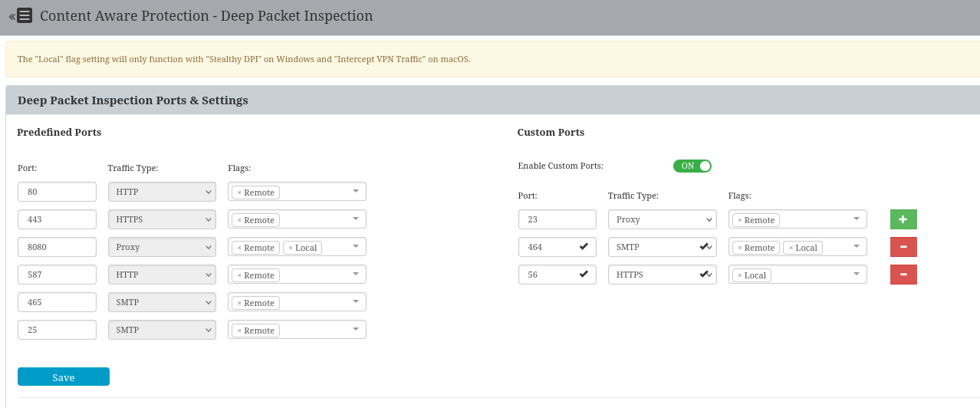This screenshot has width=980, height=408.
Task: Click the Custom Ports heading
Action: coord(551,132)
